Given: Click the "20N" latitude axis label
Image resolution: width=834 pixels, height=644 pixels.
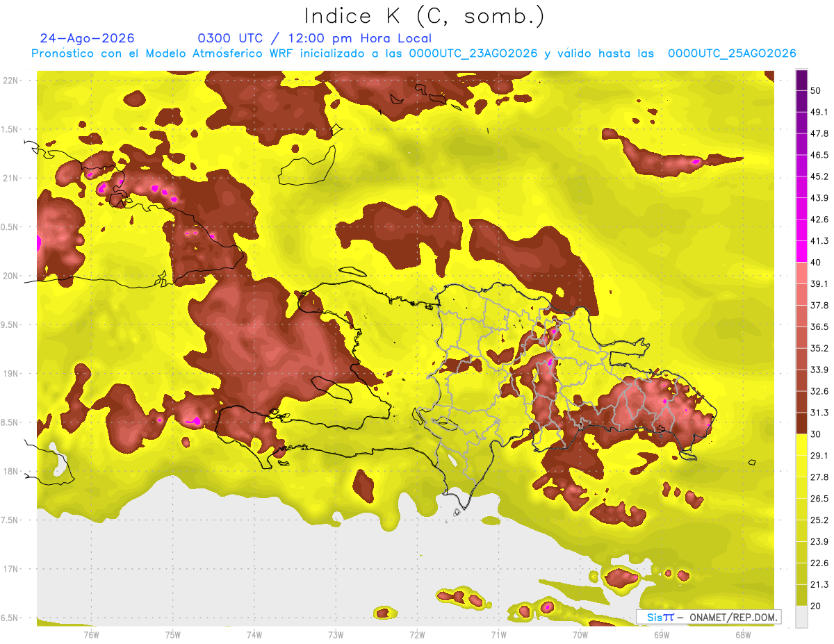Looking at the screenshot, I should [x=12, y=276].
